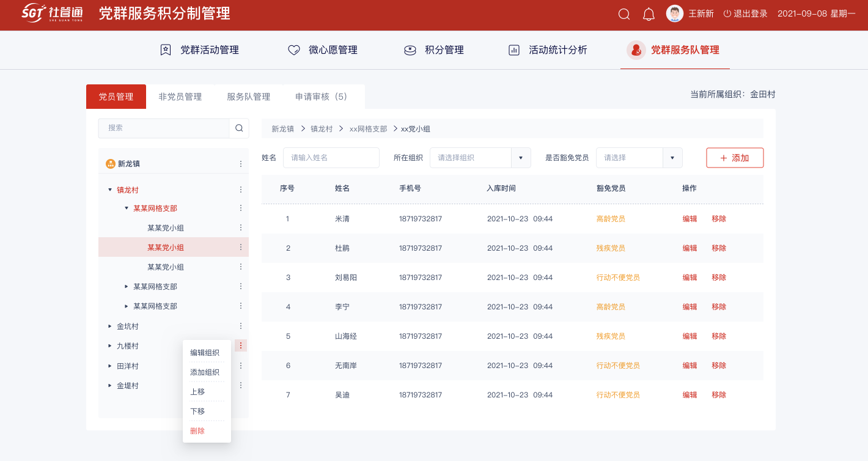Click 移除 for 杜鹃 row
The height and width of the screenshot is (461, 868).
719,248
